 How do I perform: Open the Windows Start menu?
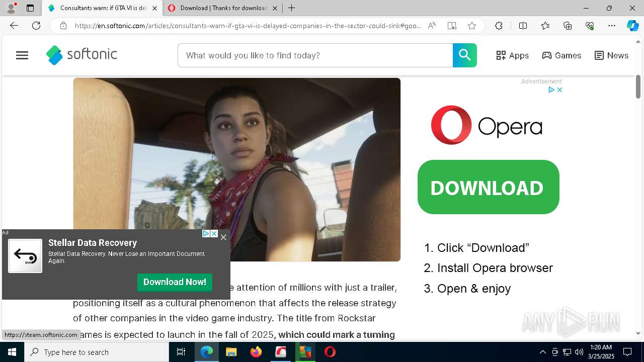point(12,352)
